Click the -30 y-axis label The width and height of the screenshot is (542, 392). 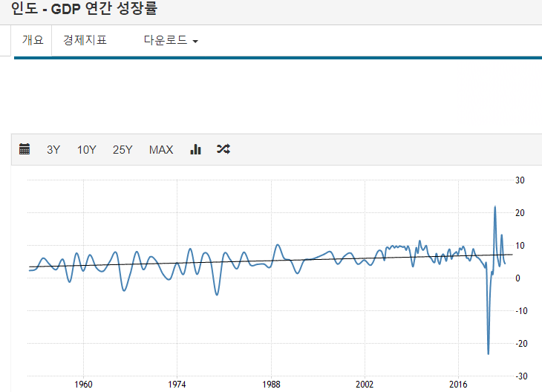coord(522,376)
